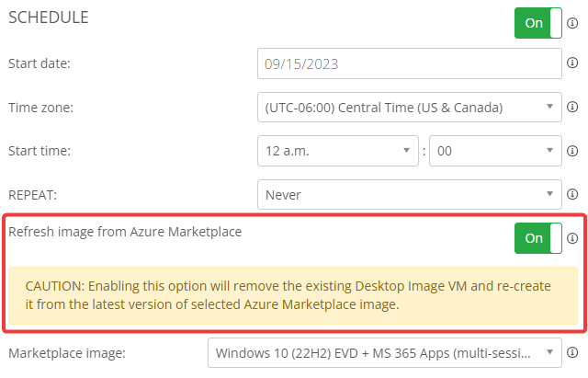Open the Start time minutes dropdown
588x378 pixels.
(x=495, y=151)
